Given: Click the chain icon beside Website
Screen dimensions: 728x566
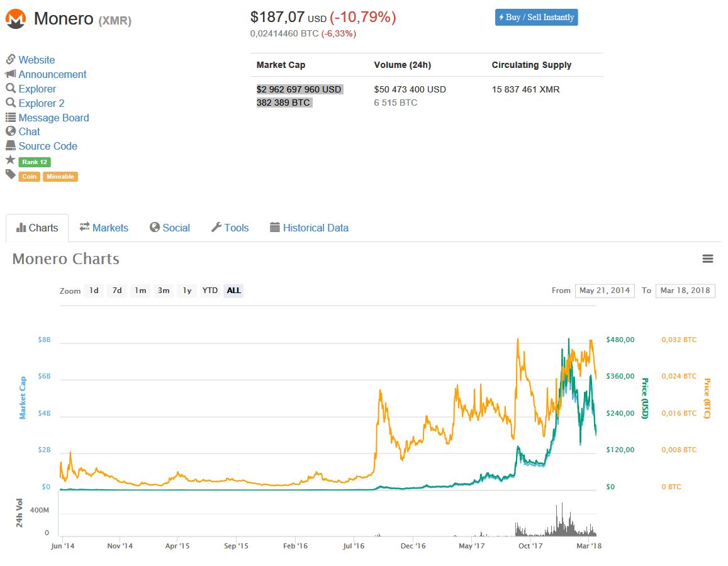Looking at the screenshot, I should tap(11, 60).
